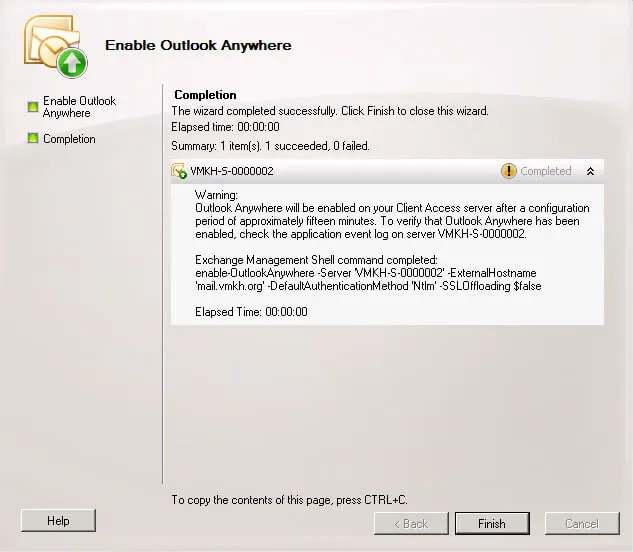Select the Completion wizard step
The image size is (633, 552).
pyautogui.click(x=69, y=139)
